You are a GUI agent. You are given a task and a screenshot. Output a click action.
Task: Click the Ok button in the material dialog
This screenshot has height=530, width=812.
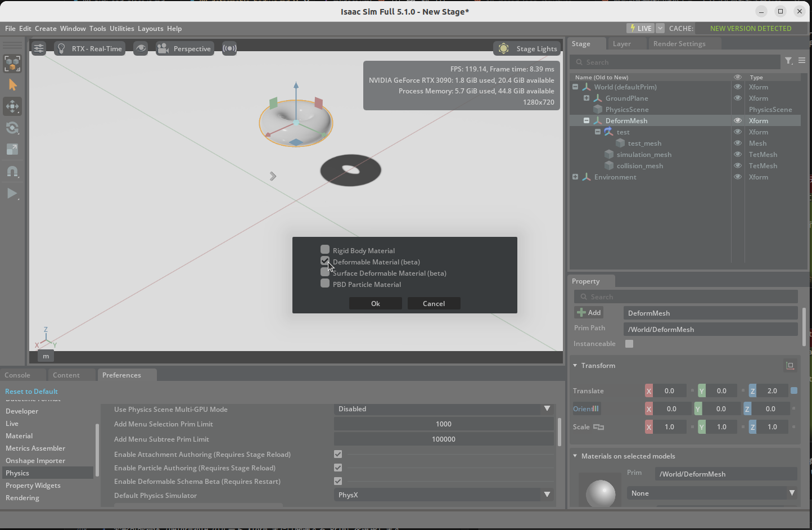(375, 303)
